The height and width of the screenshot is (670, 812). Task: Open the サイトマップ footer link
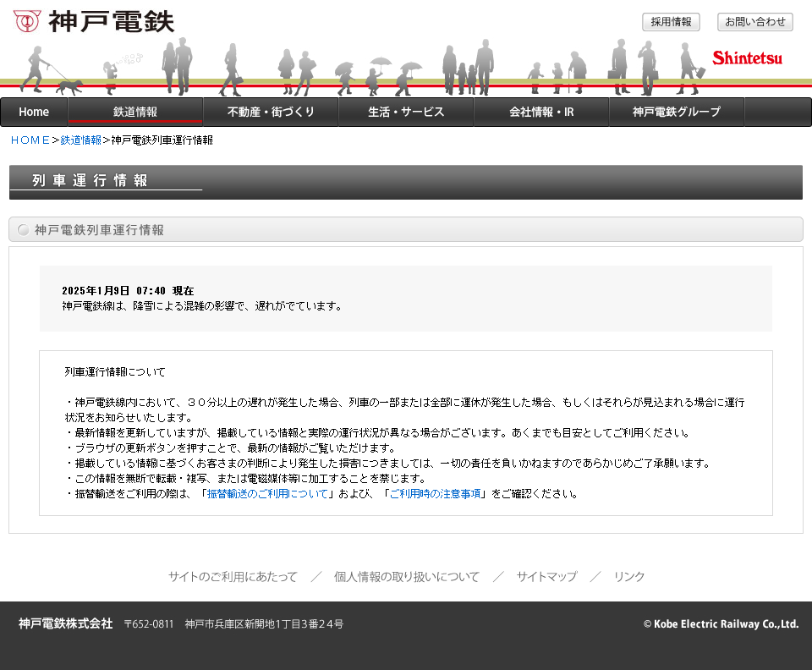[x=546, y=577]
